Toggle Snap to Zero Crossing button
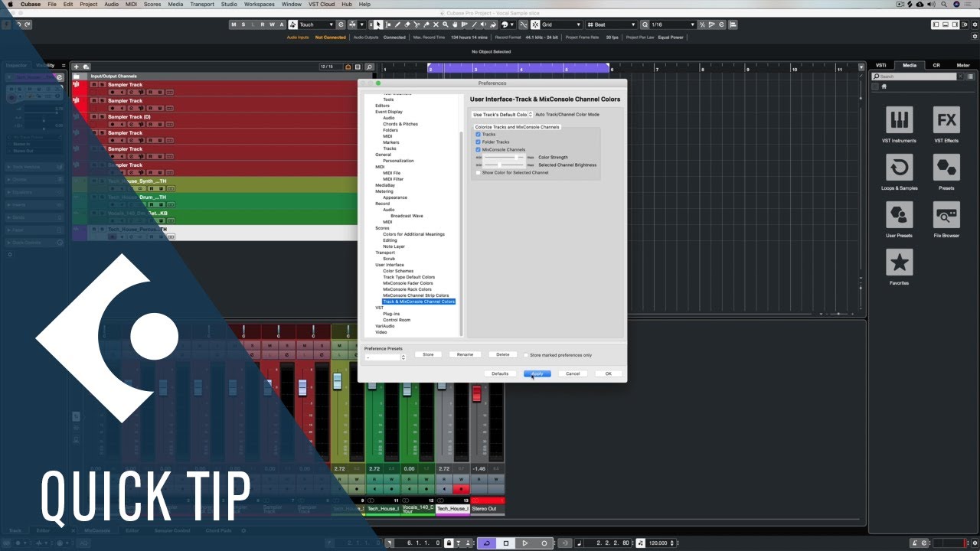 (x=523, y=24)
